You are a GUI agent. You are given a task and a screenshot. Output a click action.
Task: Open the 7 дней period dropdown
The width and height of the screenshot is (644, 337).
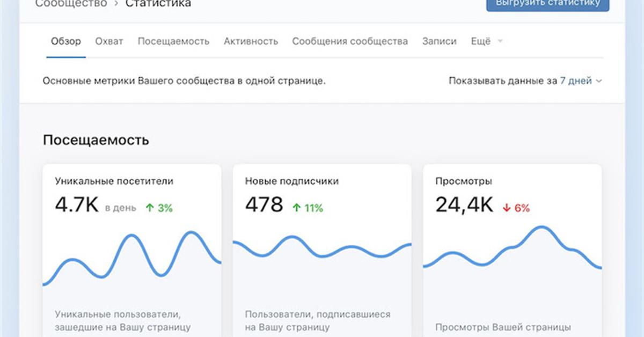click(581, 81)
